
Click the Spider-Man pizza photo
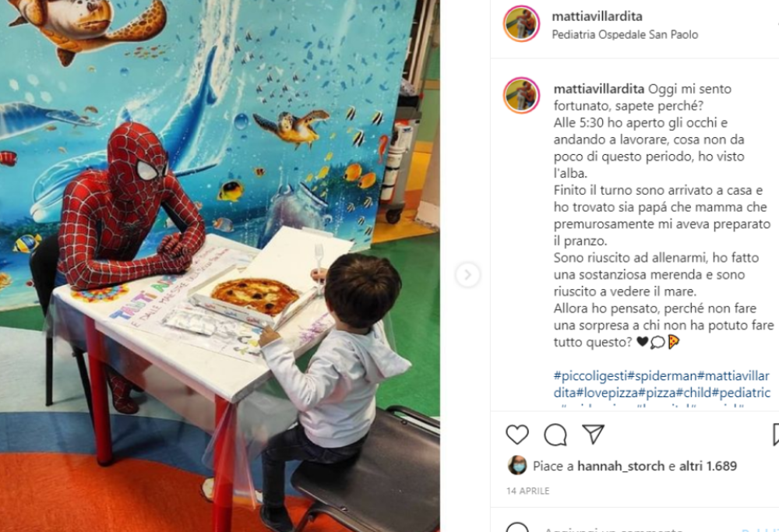tap(220, 266)
